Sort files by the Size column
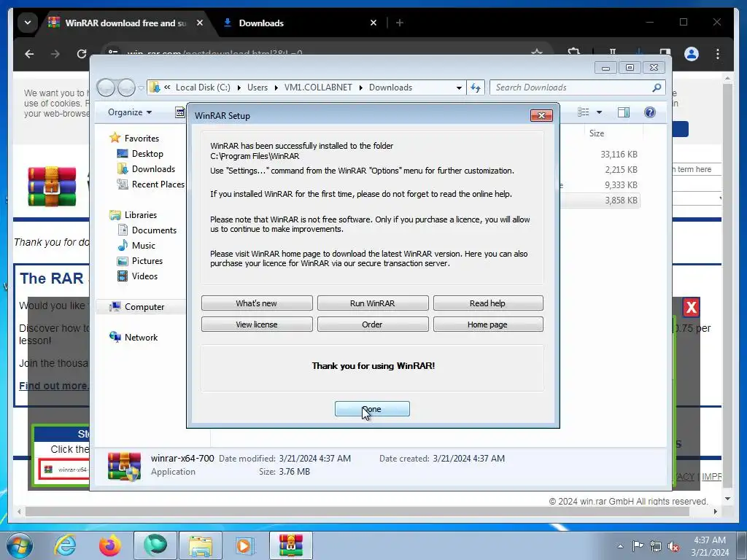This screenshot has height=560, width=747. click(x=597, y=133)
